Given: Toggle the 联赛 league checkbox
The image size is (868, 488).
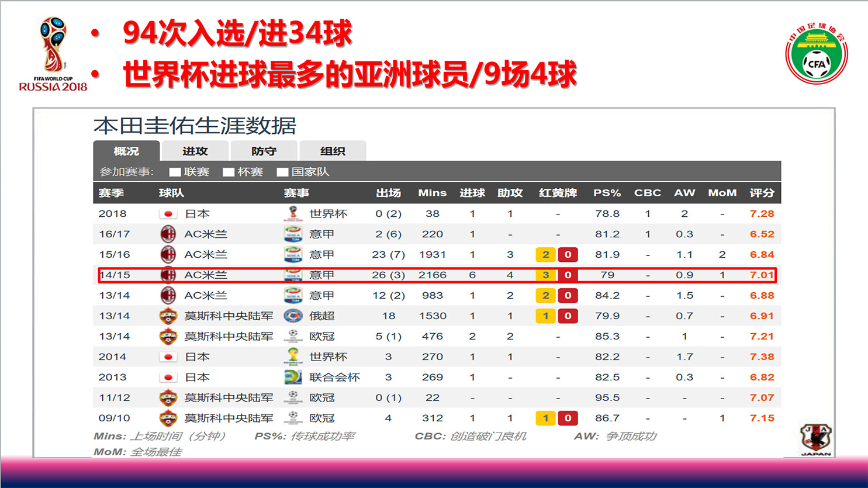Looking at the screenshot, I should click(175, 172).
